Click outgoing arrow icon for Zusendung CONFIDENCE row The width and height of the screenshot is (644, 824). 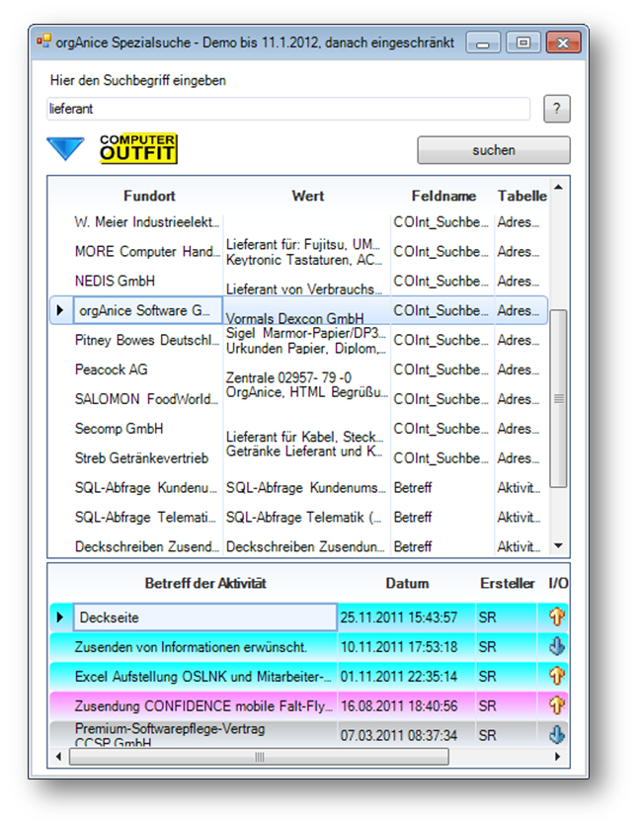click(x=557, y=705)
